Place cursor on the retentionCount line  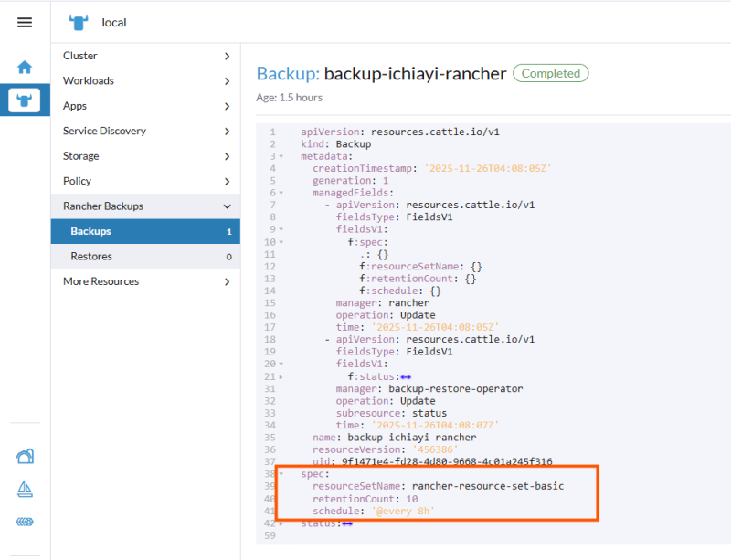[x=365, y=499]
